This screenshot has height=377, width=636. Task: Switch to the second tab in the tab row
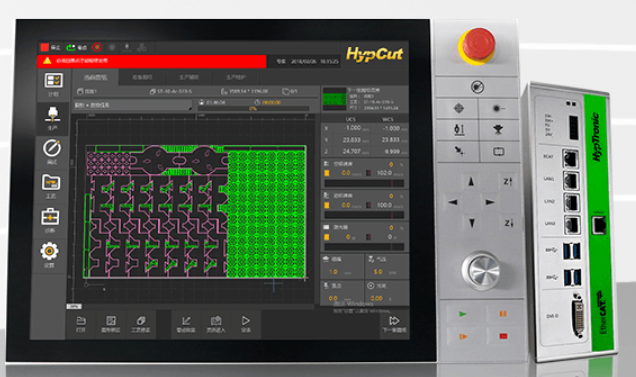tap(142, 77)
